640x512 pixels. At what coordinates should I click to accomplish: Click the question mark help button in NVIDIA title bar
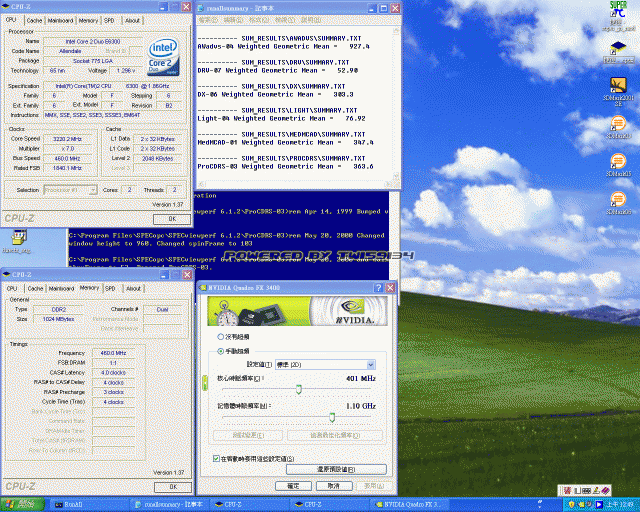(x=378, y=288)
